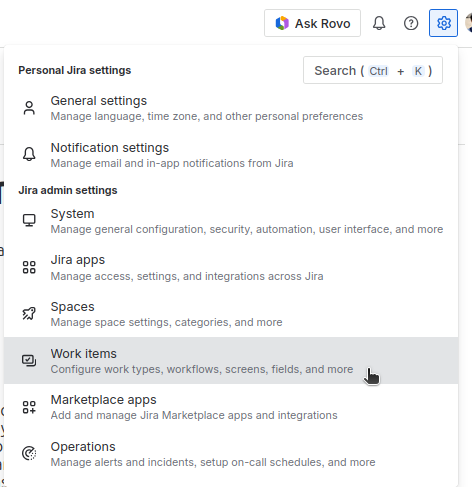Open General settings menu entry
Viewport: 472px width, 487px height.
[231, 108]
